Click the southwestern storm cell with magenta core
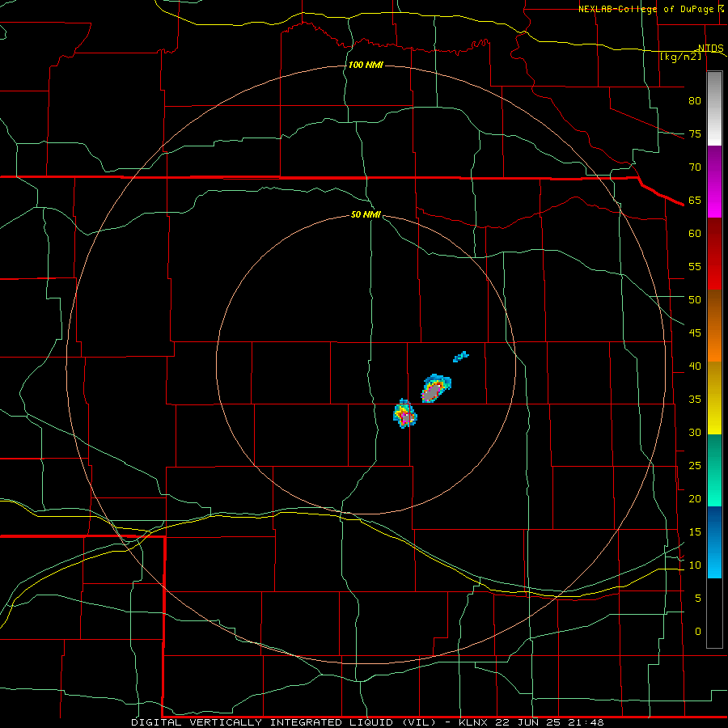The width and height of the screenshot is (728, 728). click(405, 413)
